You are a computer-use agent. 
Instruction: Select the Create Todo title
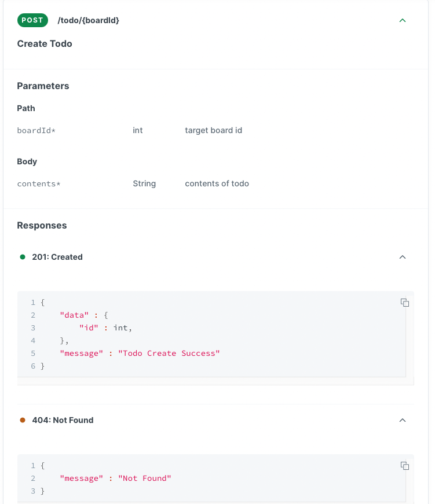45,44
